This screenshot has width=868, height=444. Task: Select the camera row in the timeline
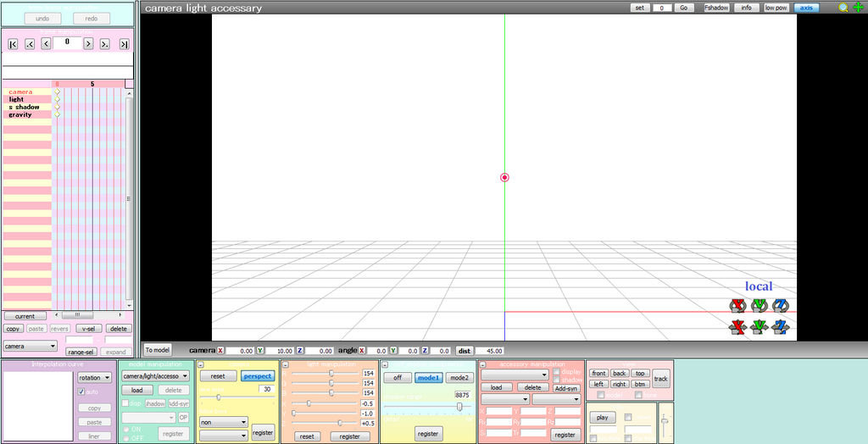(x=26, y=92)
